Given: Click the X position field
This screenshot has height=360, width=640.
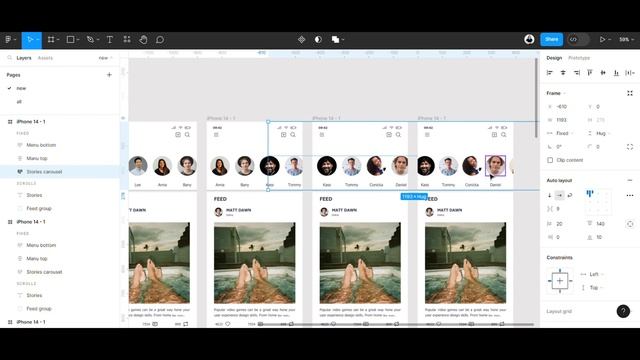Looking at the screenshot, I should tap(563, 107).
